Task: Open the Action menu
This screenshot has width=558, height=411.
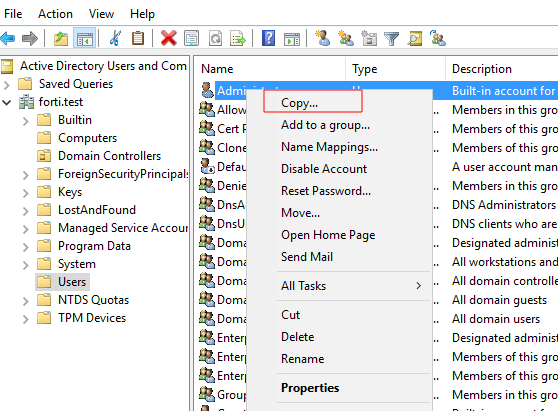Action: (x=55, y=14)
